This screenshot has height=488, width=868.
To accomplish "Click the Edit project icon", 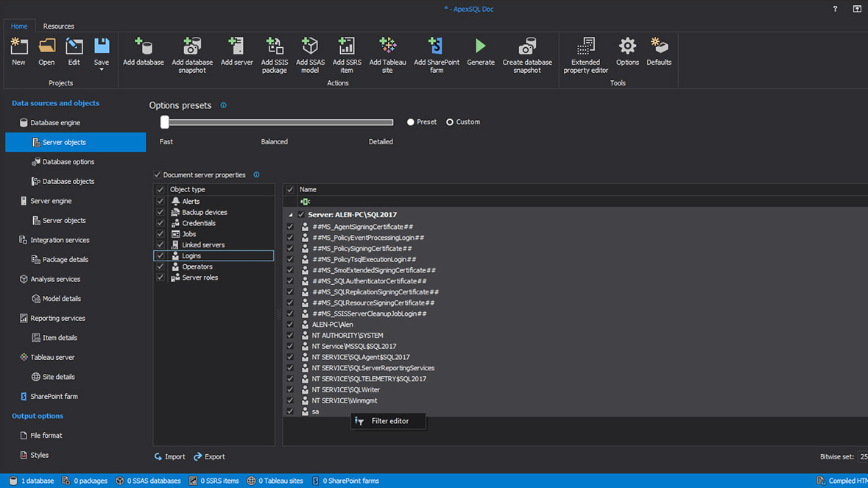I will point(74,46).
